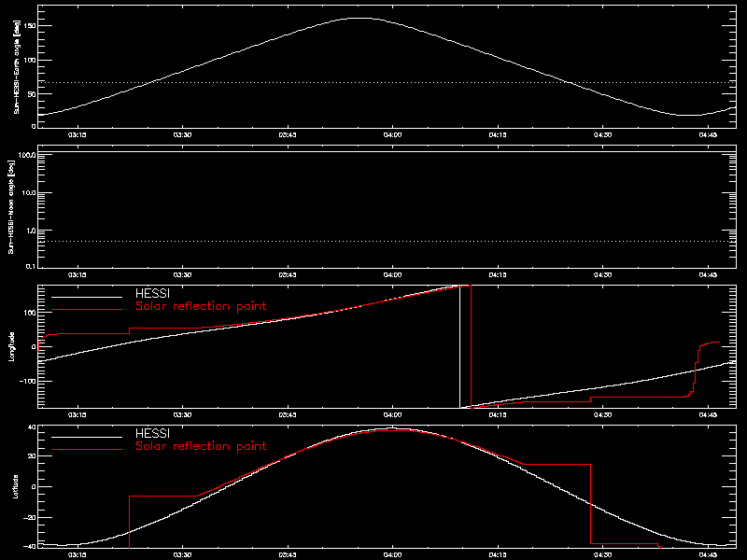This screenshot has width=747, height=560.
Task: Click the Longitude y-axis label
Action: 12,346
